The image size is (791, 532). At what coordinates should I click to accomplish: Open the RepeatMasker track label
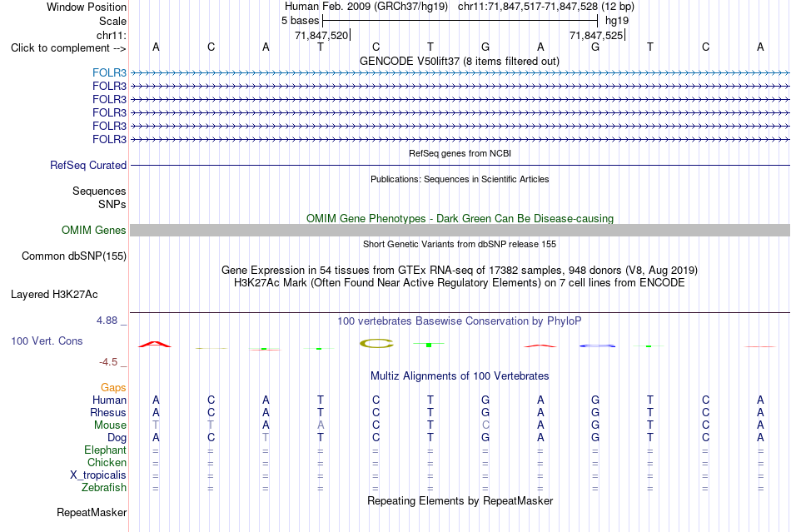pos(92,512)
